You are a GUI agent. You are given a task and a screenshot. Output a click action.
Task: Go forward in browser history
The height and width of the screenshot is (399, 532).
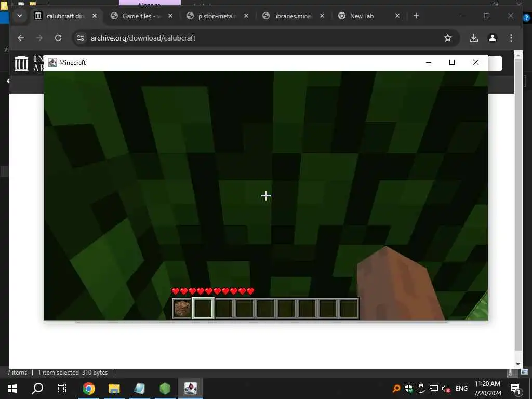[x=39, y=38]
